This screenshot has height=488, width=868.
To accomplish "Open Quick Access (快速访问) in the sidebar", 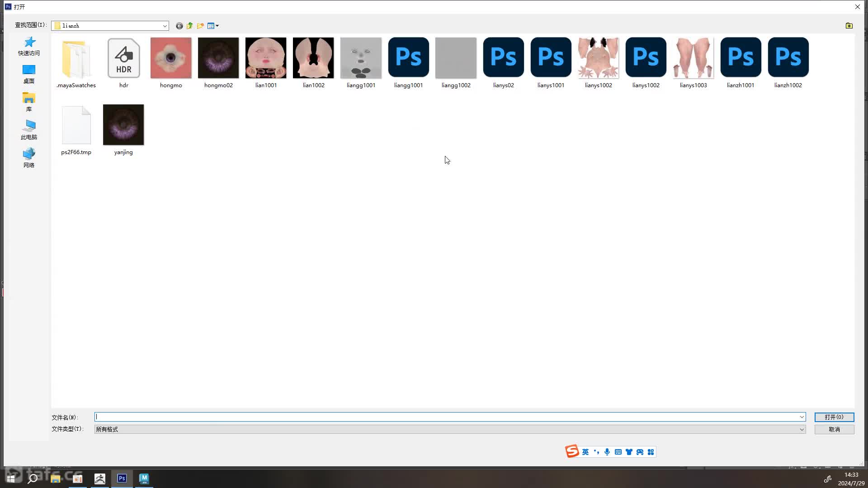I will click(29, 47).
